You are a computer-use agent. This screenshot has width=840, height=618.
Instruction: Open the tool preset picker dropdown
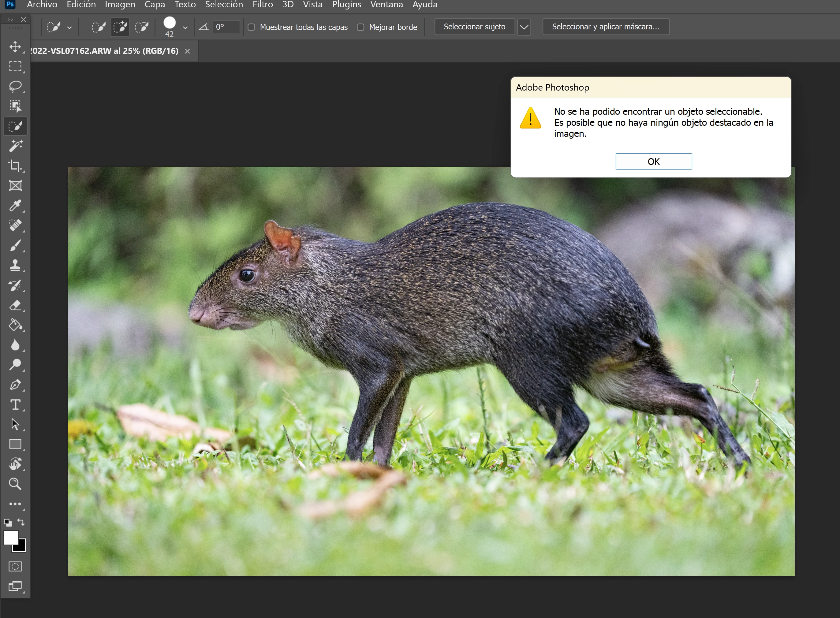click(x=69, y=27)
